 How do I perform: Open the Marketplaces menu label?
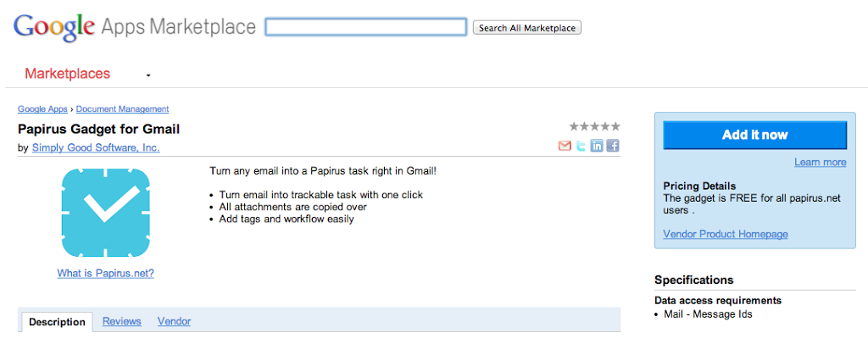click(x=68, y=74)
